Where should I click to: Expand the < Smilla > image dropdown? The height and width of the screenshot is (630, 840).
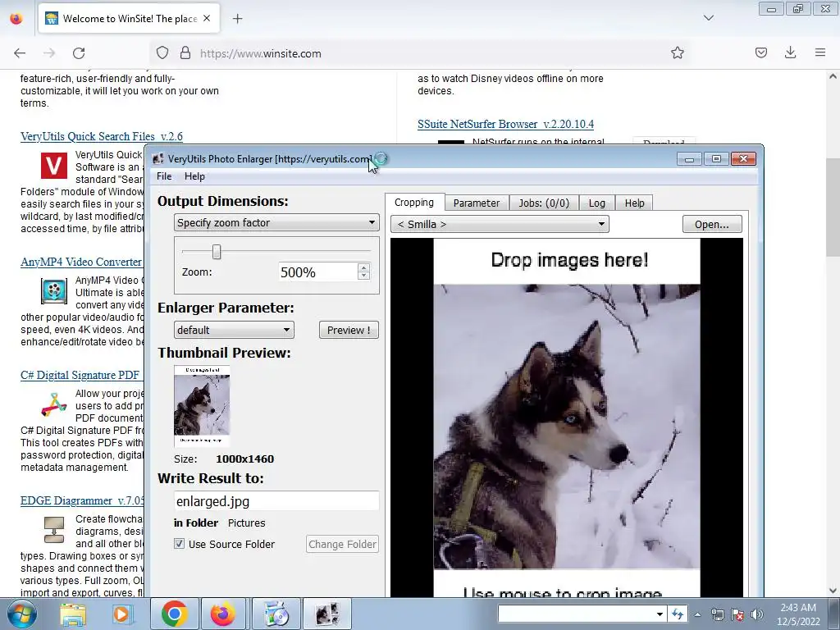click(500, 224)
